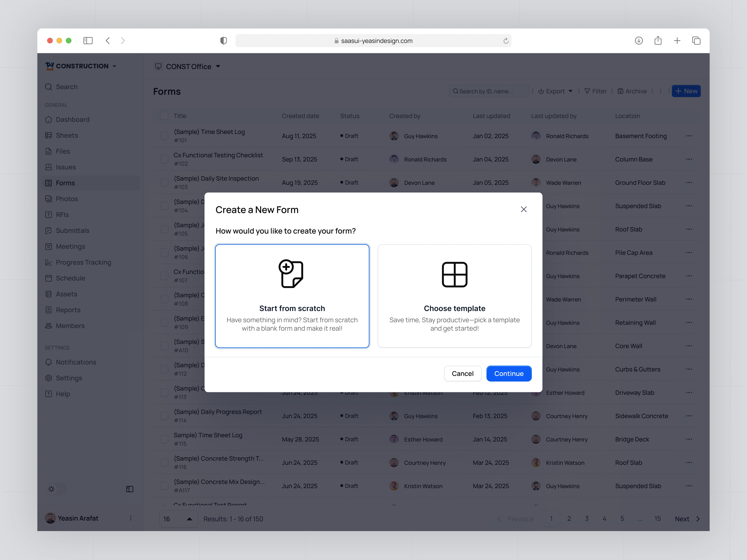The image size is (747, 560).
Task: Click the New form button
Action: tap(686, 91)
